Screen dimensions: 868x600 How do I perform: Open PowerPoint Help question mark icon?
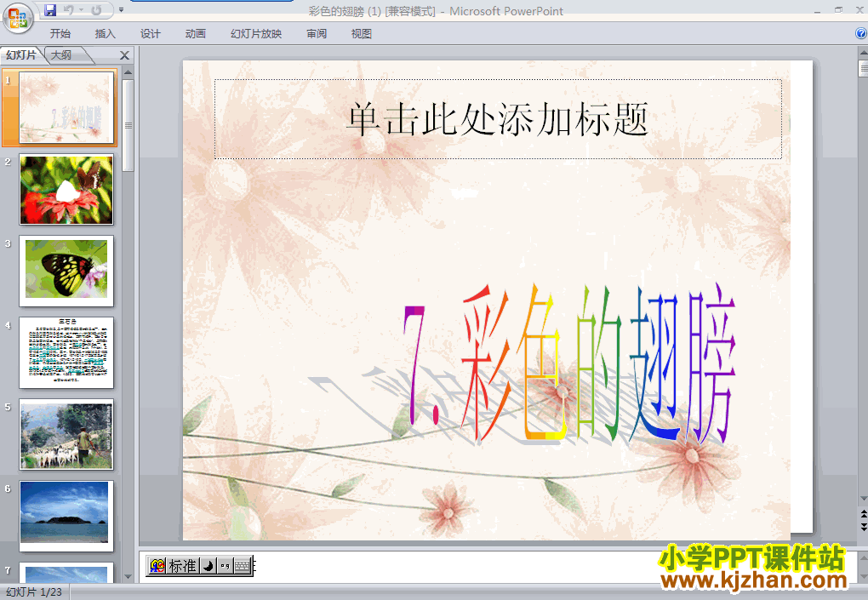[x=861, y=33]
